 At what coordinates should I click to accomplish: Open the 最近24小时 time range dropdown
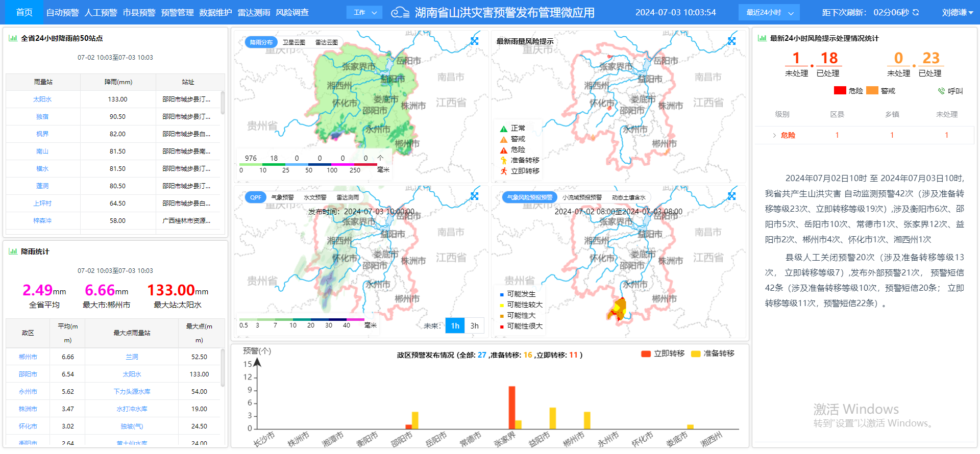769,12
